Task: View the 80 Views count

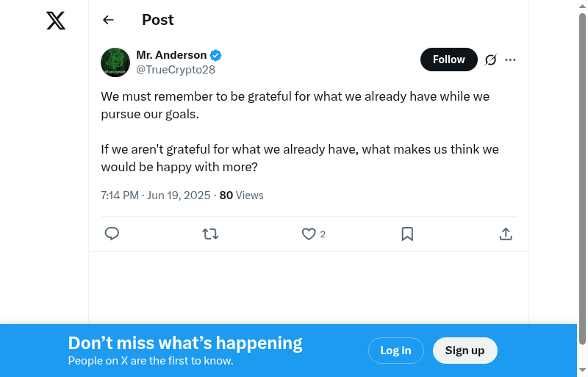Action: (x=241, y=195)
